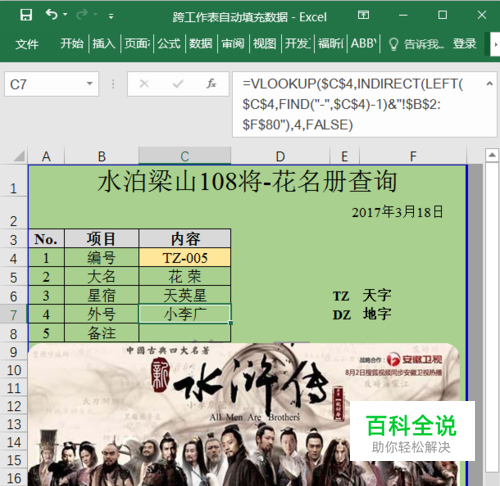
Task: Click the Name Box showing C7
Action: pos(52,84)
